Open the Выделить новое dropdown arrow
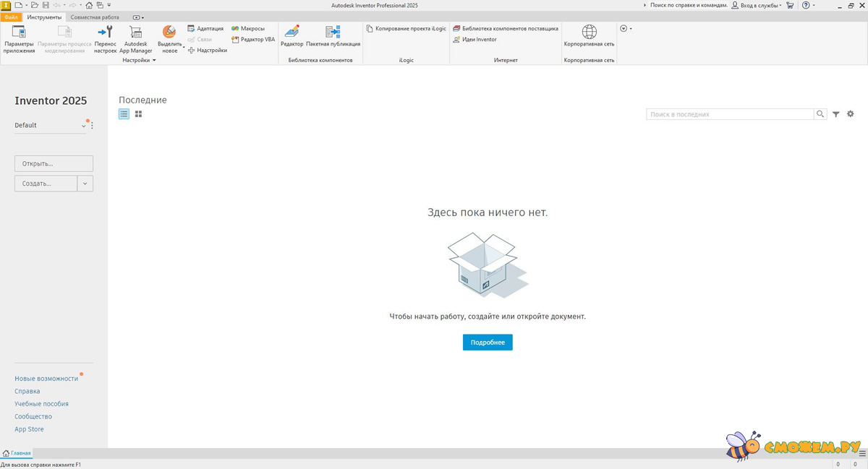 (184, 48)
